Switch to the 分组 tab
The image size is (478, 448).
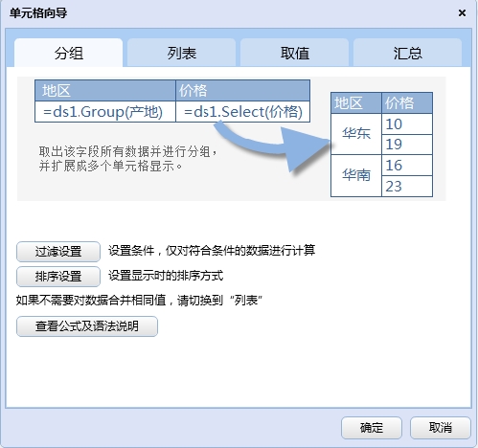[68, 53]
